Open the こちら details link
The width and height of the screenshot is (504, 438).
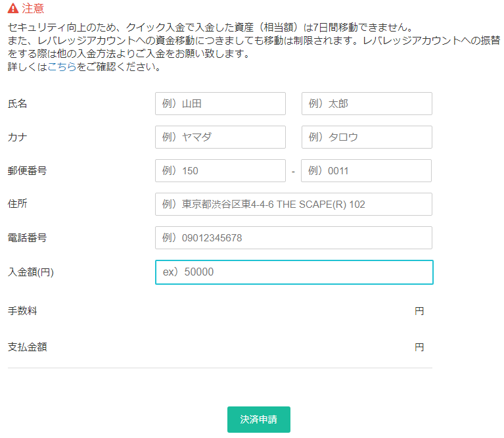pyautogui.click(x=62, y=66)
